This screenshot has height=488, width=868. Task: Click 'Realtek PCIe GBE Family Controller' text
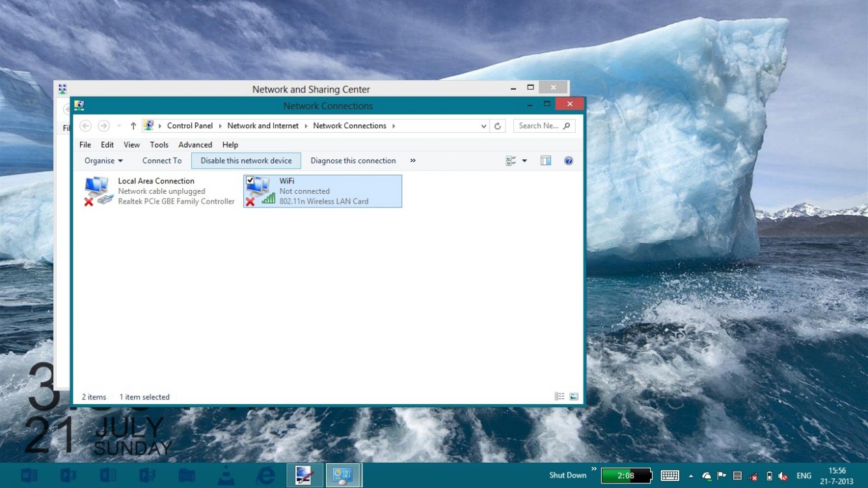tap(176, 201)
